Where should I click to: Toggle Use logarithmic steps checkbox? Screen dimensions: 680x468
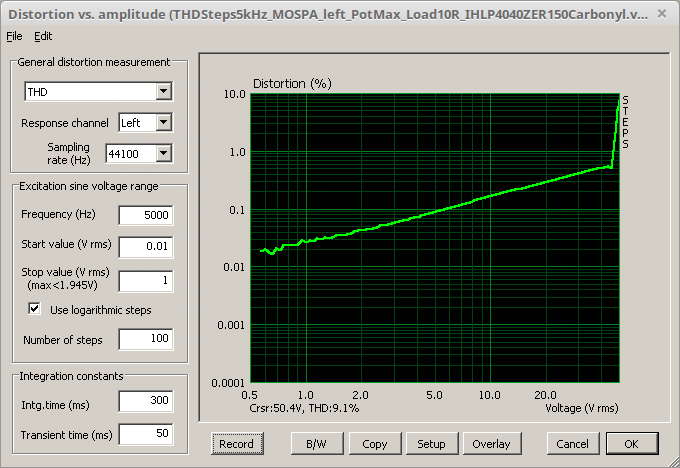34,310
